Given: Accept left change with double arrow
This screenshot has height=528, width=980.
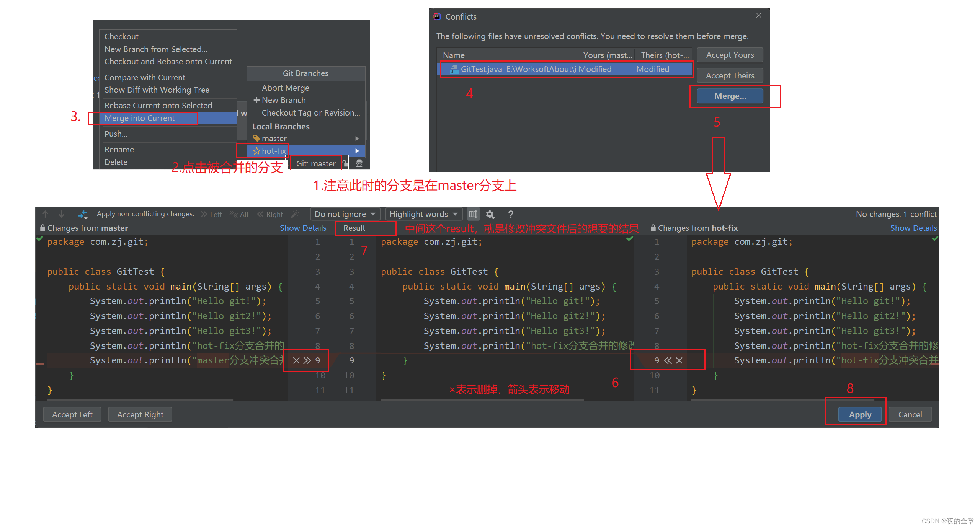Looking at the screenshot, I should [307, 360].
